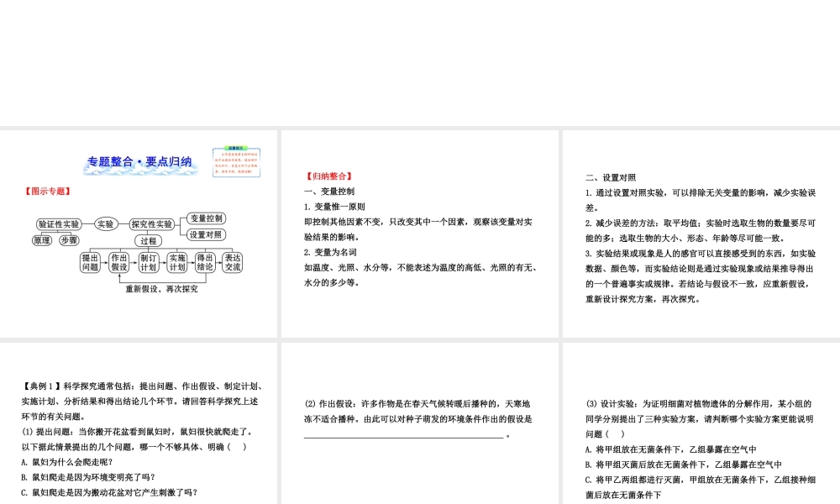Open the slide thumbnail starting with 二、设置对照
The image size is (840, 504).
click(701, 234)
